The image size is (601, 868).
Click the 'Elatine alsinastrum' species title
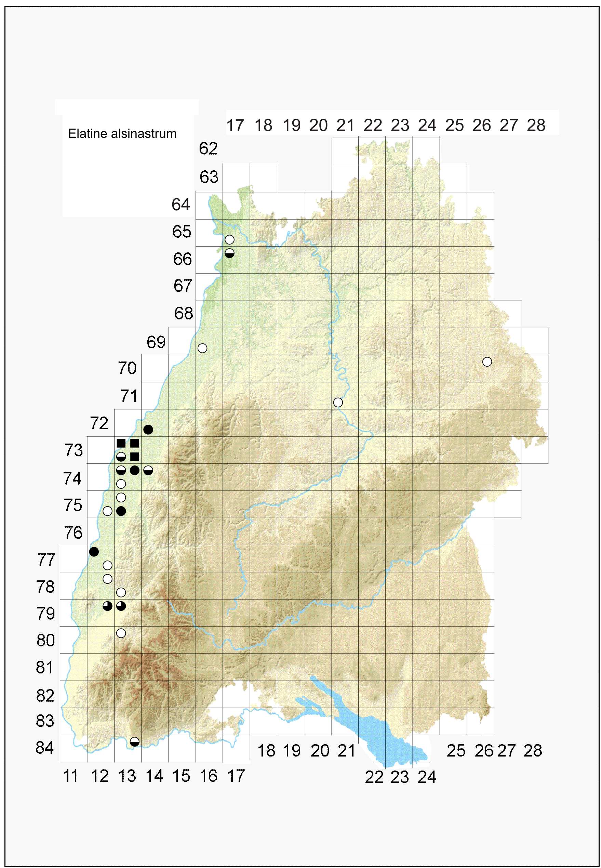122,133
